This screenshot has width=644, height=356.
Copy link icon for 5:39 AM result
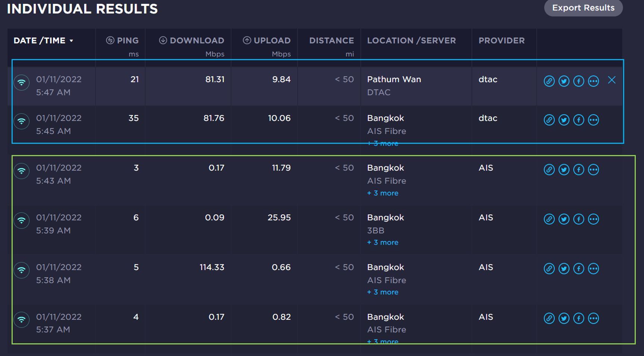click(x=549, y=219)
